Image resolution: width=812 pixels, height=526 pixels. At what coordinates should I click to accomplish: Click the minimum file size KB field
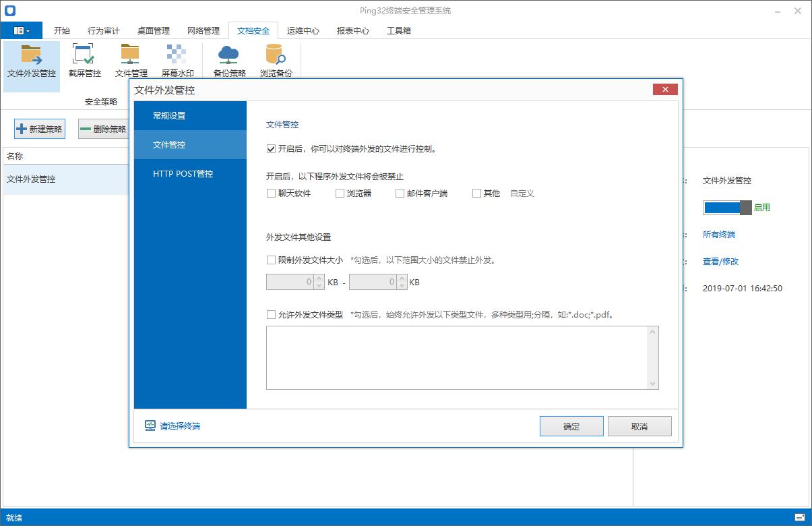tap(290, 282)
